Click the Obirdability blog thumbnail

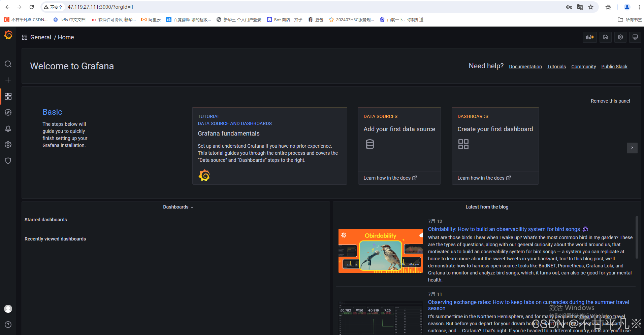click(x=381, y=251)
